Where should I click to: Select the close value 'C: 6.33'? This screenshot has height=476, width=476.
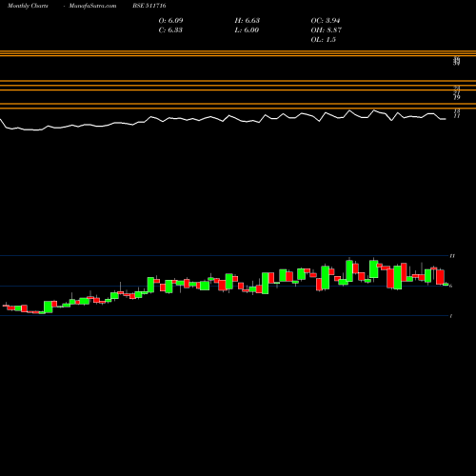[170, 30]
